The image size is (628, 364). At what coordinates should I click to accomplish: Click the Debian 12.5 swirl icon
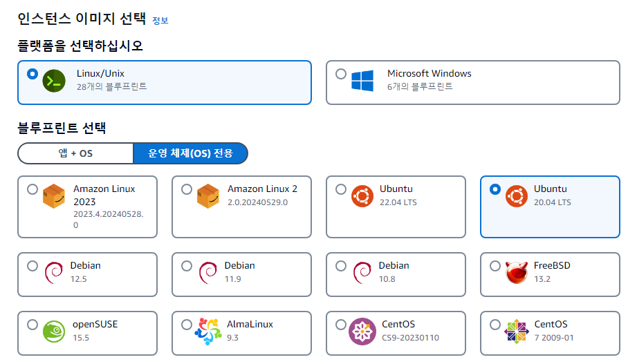point(54,272)
